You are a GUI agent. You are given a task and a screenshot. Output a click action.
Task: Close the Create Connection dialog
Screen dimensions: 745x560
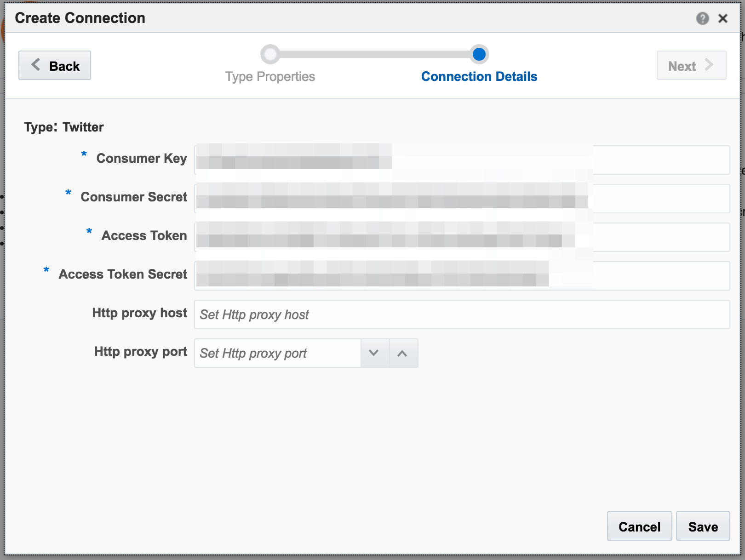coord(723,18)
